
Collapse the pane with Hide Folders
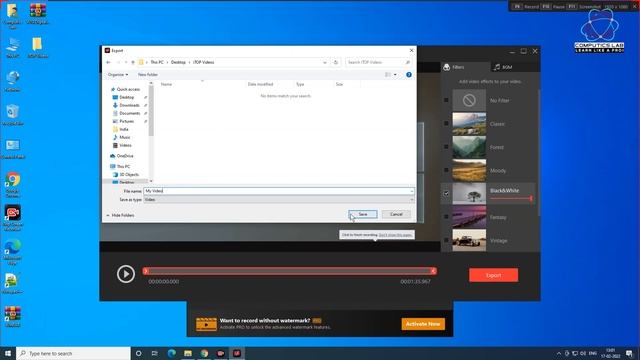click(120, 215)
